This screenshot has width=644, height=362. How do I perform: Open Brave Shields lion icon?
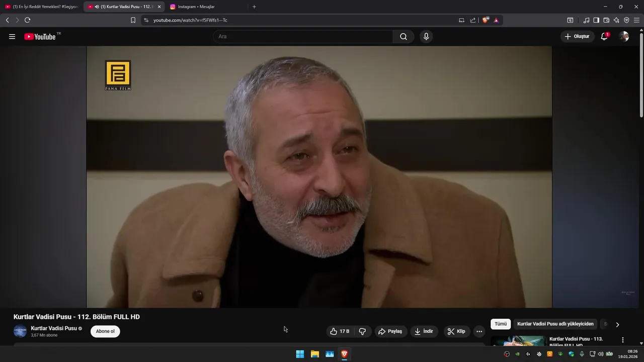tap(486, 20)
